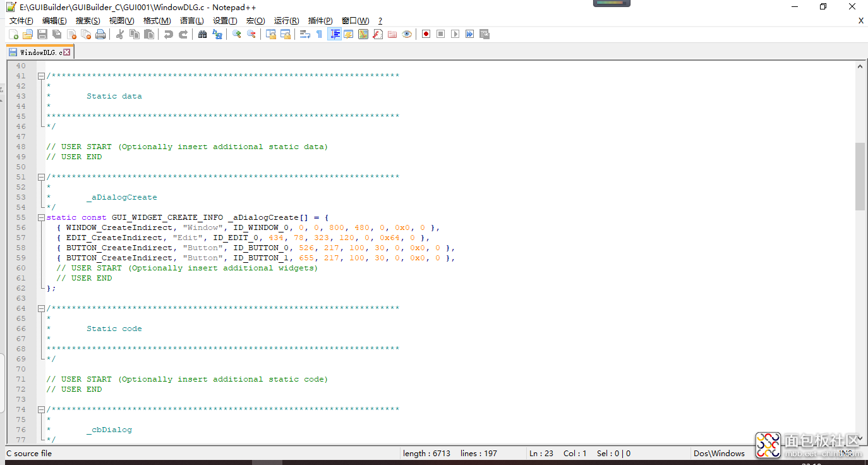
Task: Zoom out using magnifier minus icon
Action: click(x=251, y=34)
